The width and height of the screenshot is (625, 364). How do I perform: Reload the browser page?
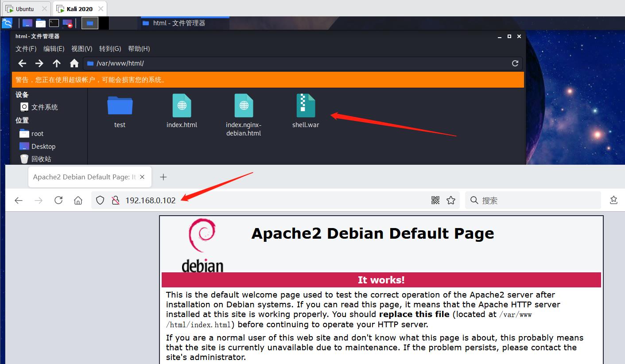tap(58, 201)
